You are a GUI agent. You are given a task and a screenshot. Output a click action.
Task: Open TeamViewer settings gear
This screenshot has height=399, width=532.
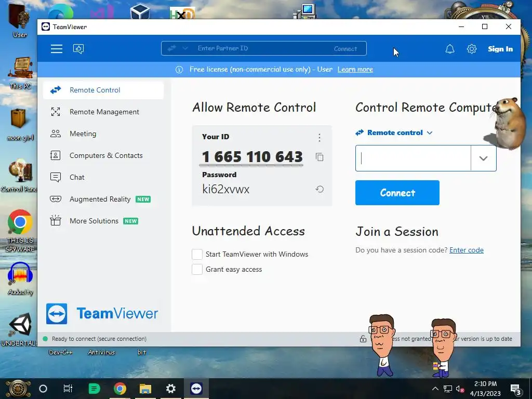(x=471, y=49)
